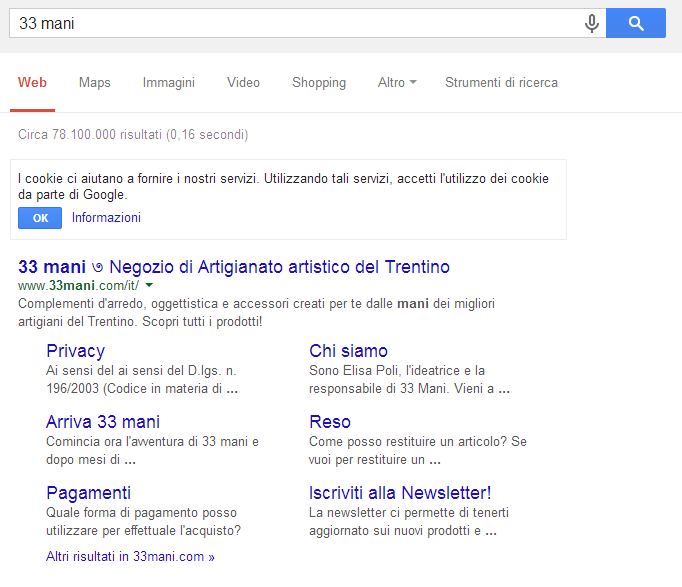The width and height of the screenshot is (682, 587).
Task: Expand the green arrow next to www.33mani.com/it/
Action: (149, 285)
